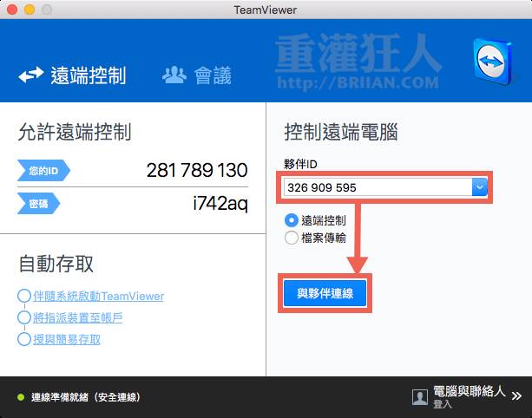Open 將指派裝置至帳戶 link
This screenshot has height=418, width=532.
[x=78, y=318]
